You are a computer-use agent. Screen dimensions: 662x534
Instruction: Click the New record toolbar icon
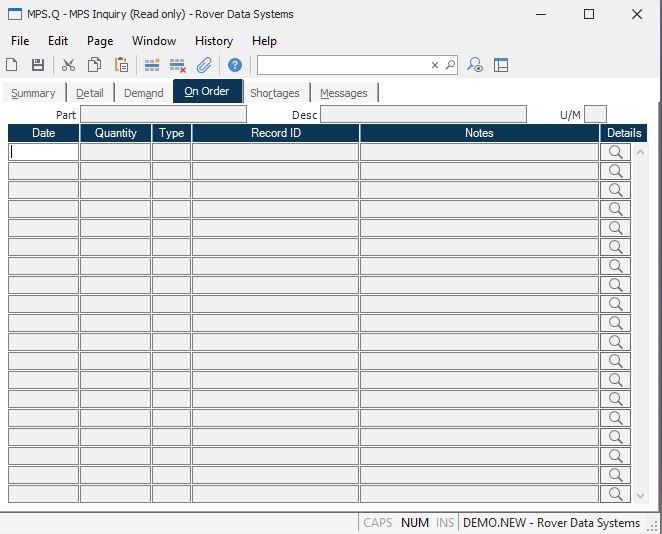click(x=12, y=65)
